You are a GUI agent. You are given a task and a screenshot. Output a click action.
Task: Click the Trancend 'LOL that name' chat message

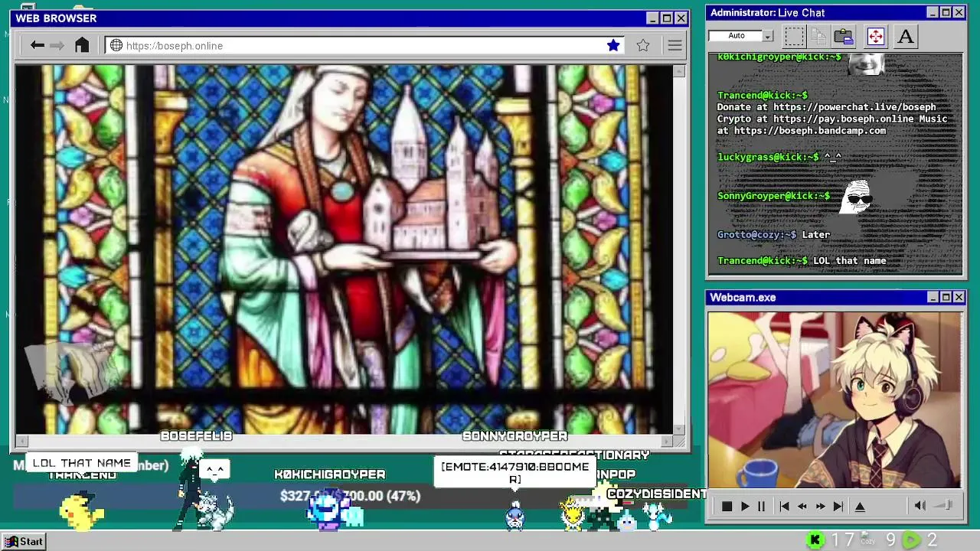(802, 261)
